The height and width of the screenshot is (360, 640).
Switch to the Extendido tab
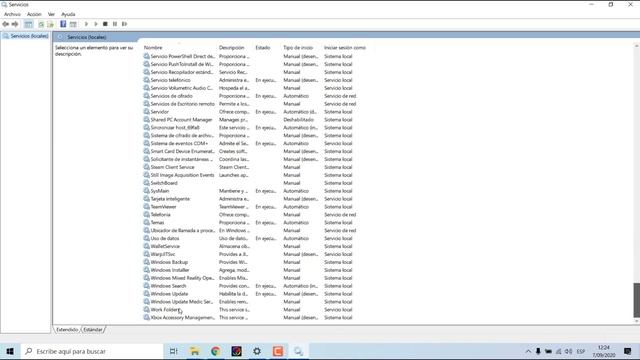(x=67, y=329)
